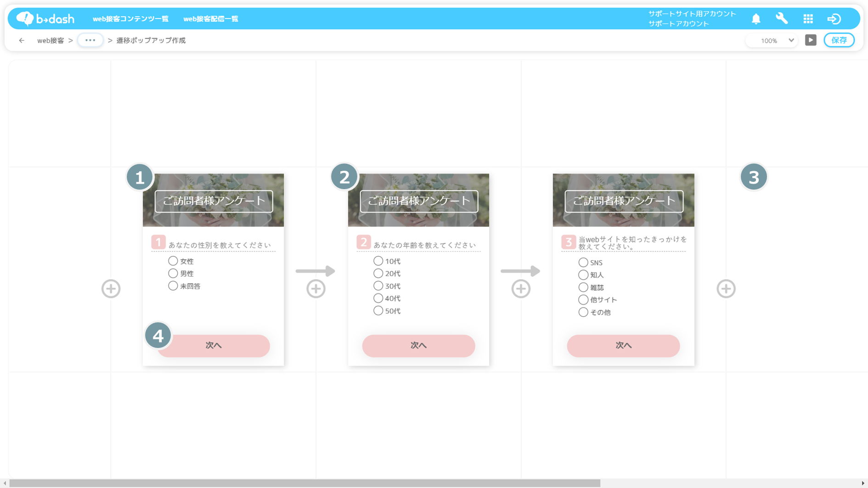Select the SNS radio button
This screenshot has width=868, height=488.
(583, 262)
